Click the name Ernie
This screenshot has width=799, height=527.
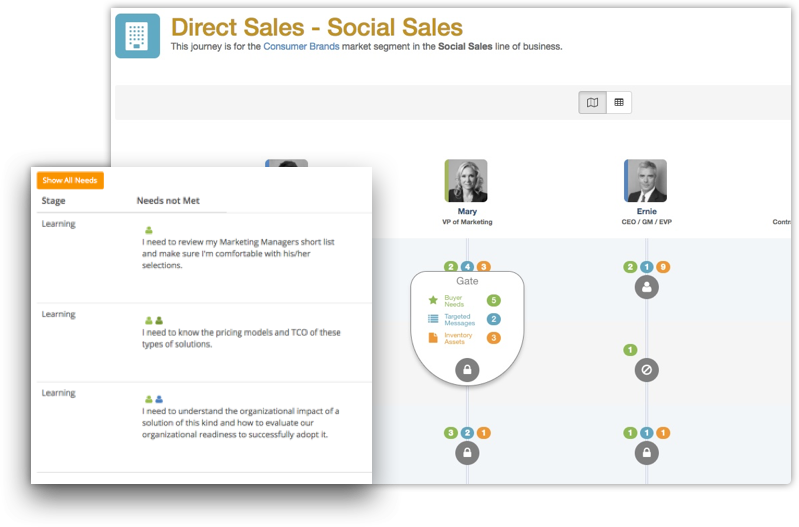(x=647, y=211)
